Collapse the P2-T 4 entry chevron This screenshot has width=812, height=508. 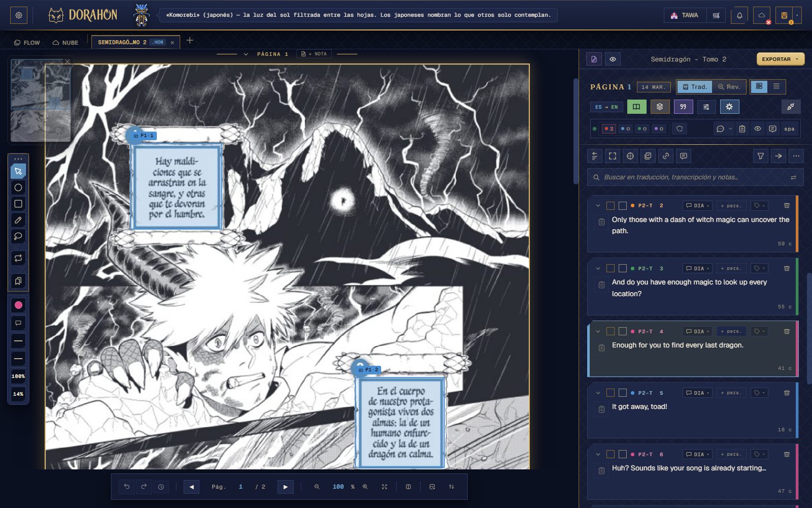(598, 331)
